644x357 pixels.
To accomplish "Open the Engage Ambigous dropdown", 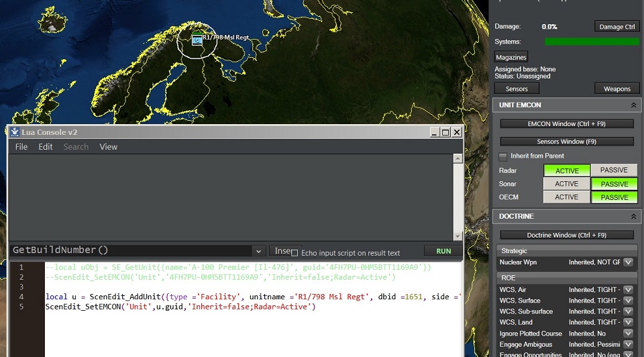I will tap(628, 344).
